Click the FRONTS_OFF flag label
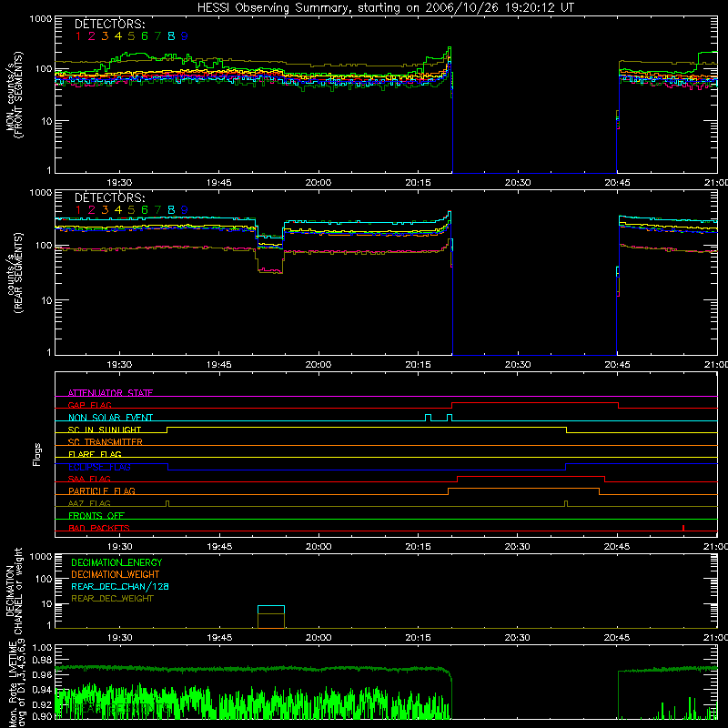This screenshot has width=728, height=728. tap(96, 515)
